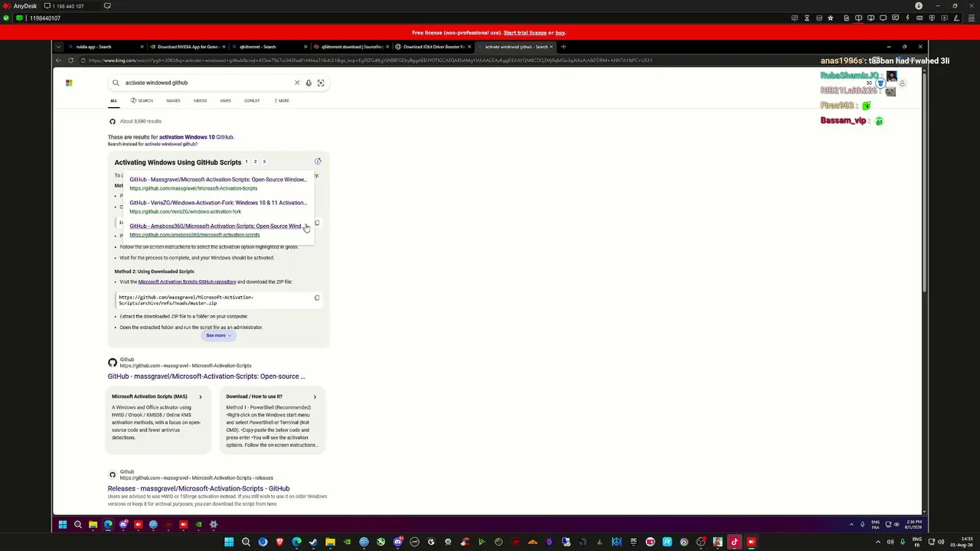Image resolution: width=980 pixels, height=551 pixels.
Task: Click 'Start trial license' in AnyDesk banner
Action: (525, 33)
